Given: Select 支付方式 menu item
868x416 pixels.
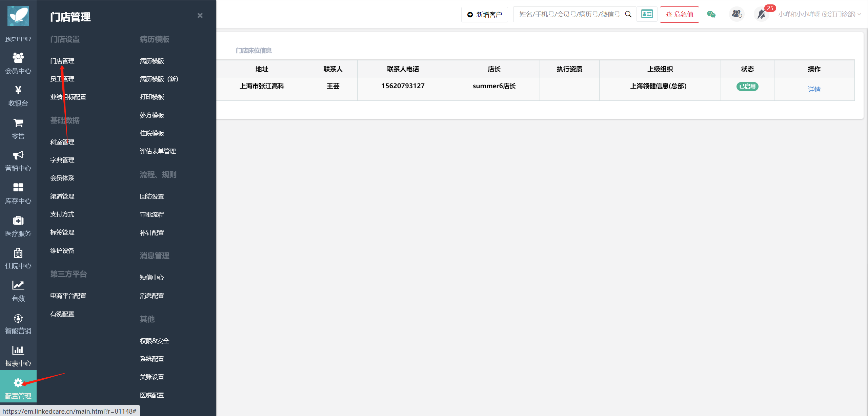Looking at the screenshot, I should [62, 214].
